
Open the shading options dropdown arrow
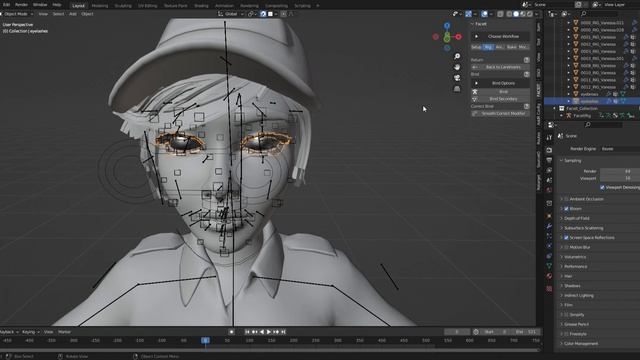(536, 14)
